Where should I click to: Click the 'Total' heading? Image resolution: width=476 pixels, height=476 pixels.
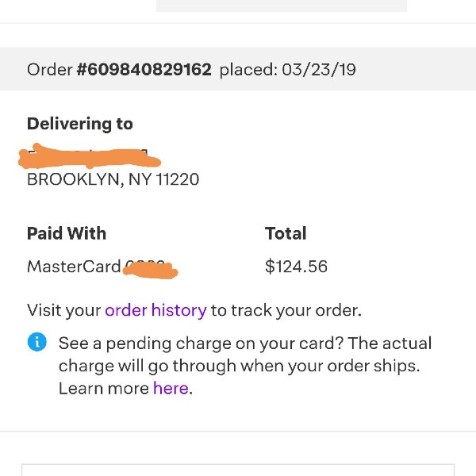coord(286,233)
